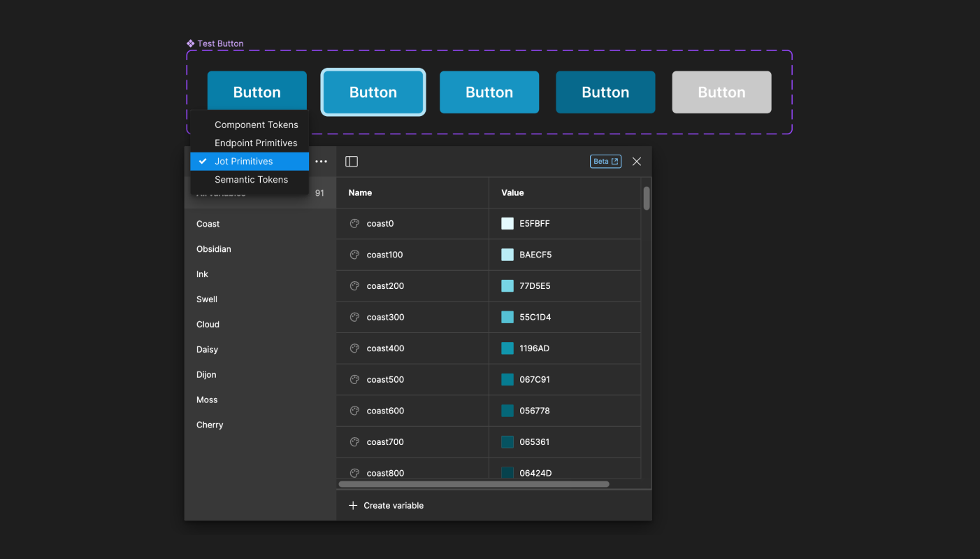The width and height of the screenshot is (980, 559).
Task: Click the horizontal scrollbar thumb
Action: pyautogui.click(x=474, y=484)
